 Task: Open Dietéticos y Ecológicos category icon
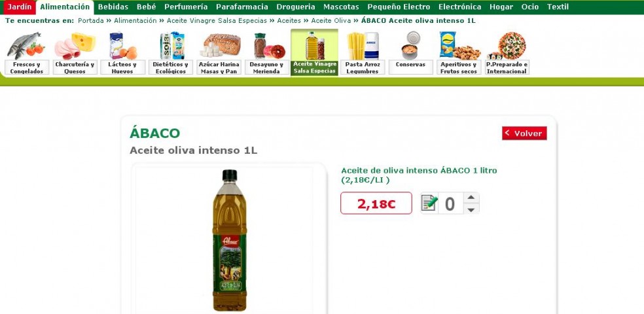(x=170, y=53)
